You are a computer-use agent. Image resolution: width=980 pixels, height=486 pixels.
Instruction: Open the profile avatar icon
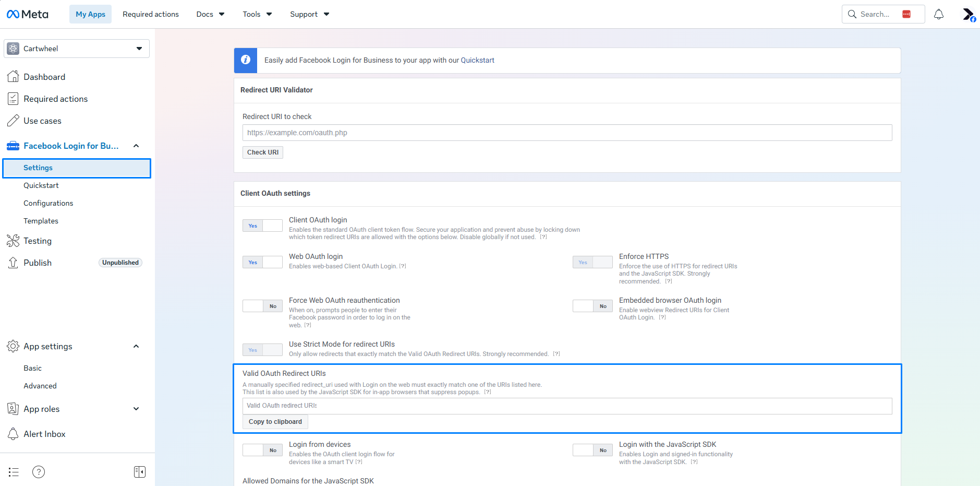click(x=969, y=15)
